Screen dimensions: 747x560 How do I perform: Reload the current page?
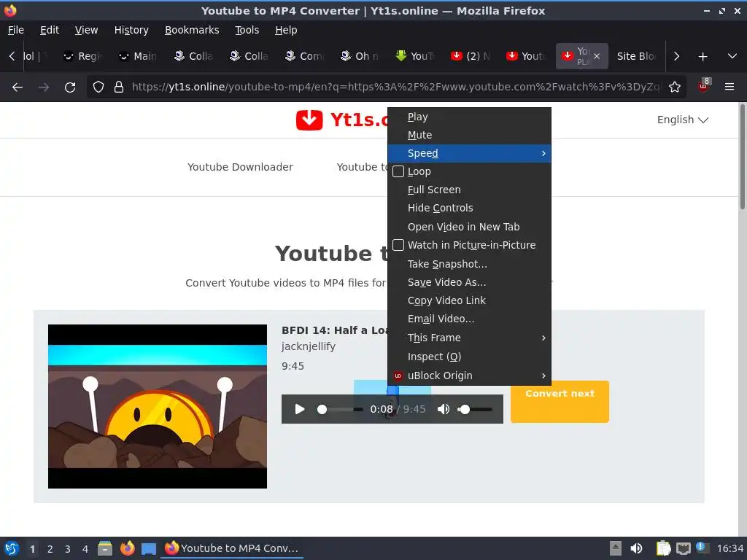coord(70,87)
